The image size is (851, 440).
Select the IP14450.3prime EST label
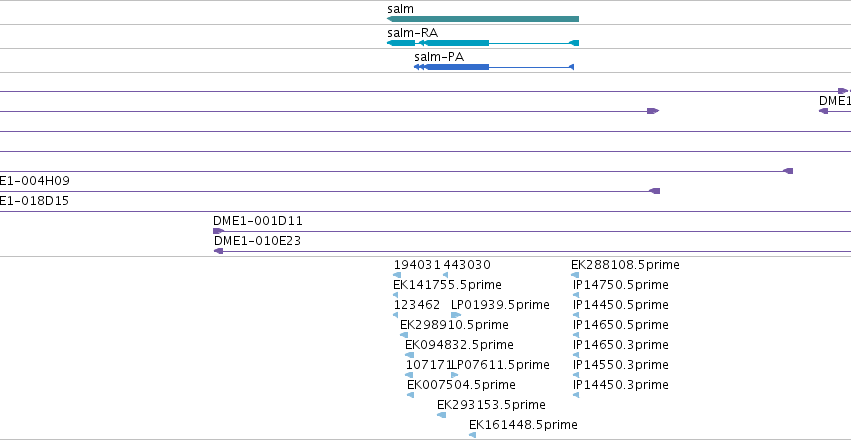[x=621, y=385]
